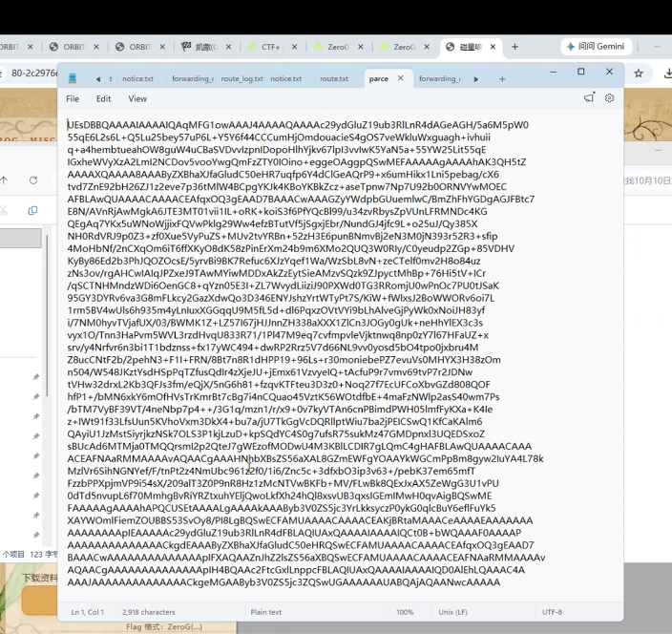This screenshot has height=634, width=672.
Task: Click the refresh icon in File Explorer
Action: (33, 180)
